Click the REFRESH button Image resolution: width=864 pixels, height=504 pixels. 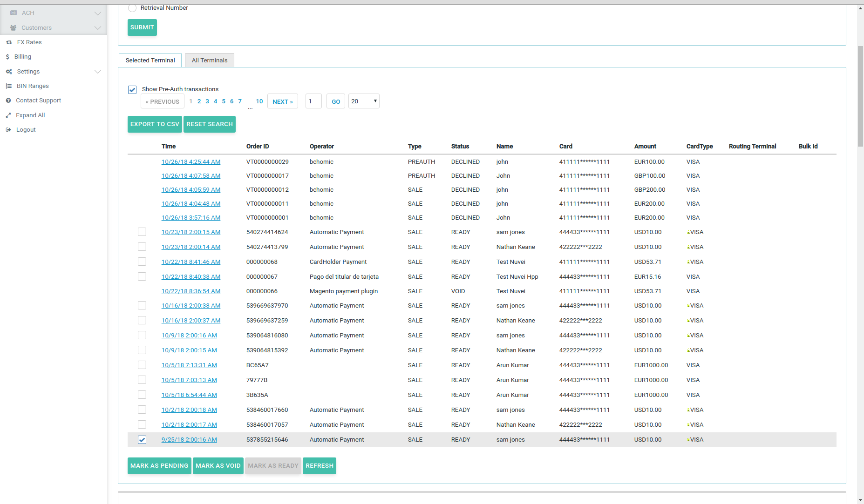tap(320, 466)
